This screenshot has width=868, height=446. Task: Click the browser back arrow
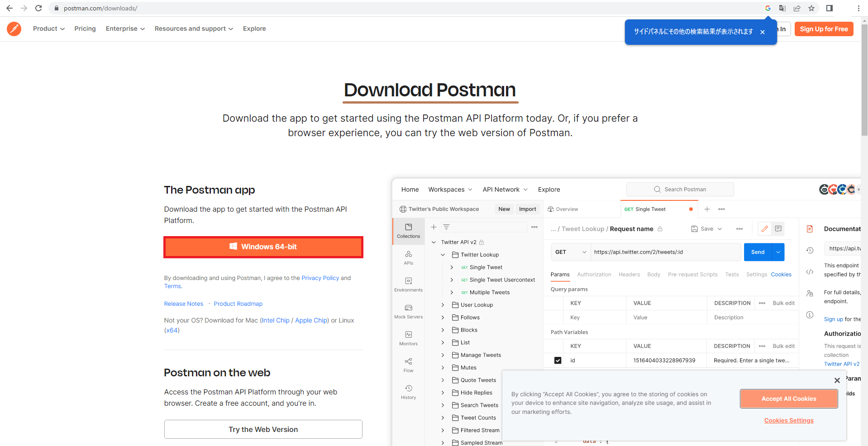(10, 8)
